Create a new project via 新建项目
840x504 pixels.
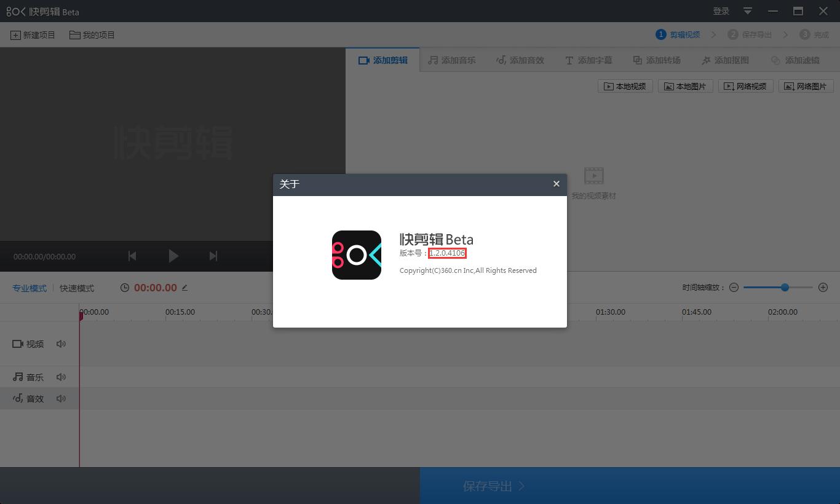pos(33,35)
